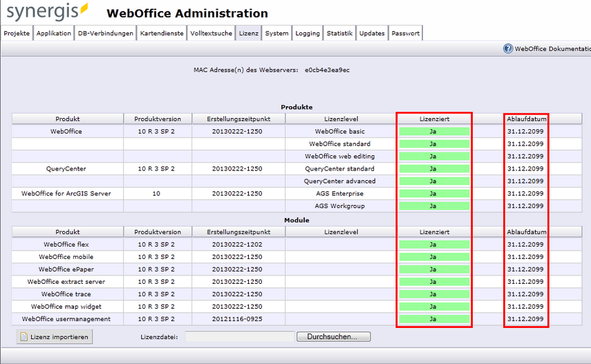Screen dimensions: 591x364
Task: Open the DB-Verbindungen tab
Action: pos(105,33)
